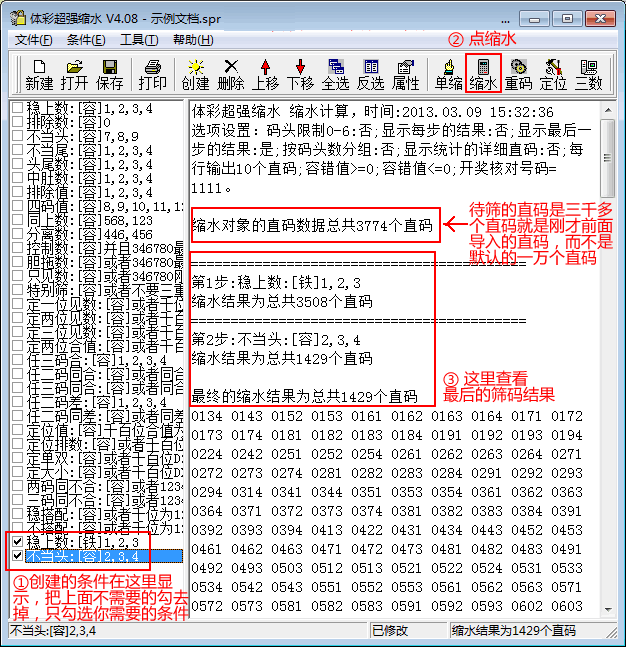Open the 条件(E) menu
626x647 pixels.
pos(86,40)
